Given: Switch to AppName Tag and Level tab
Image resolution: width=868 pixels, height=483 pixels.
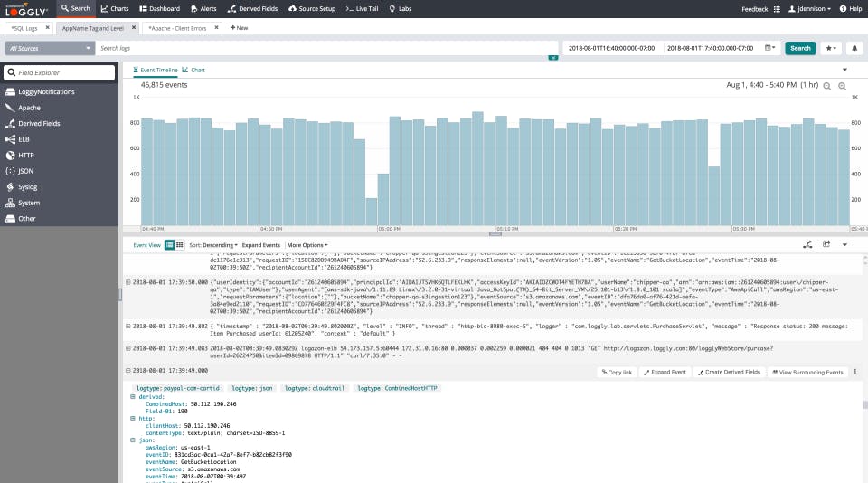Looking at the screenshot, I should click(92, 28).
